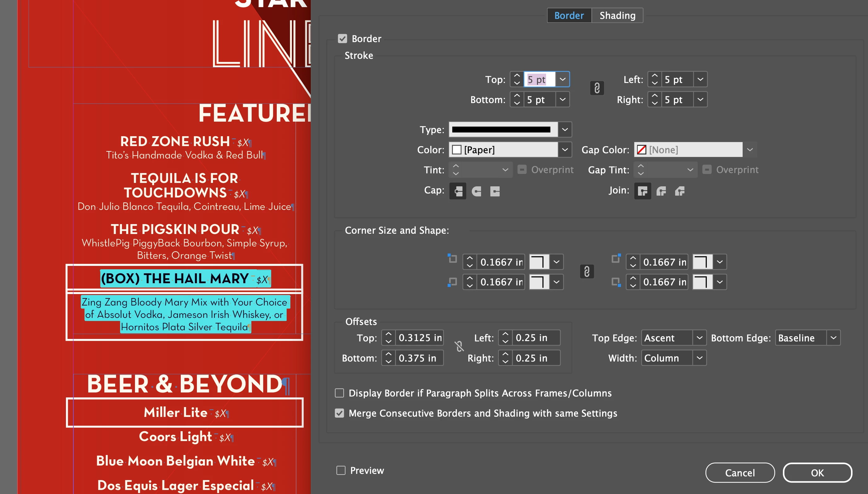Open the [Paper] color swatch dropdown
This screenshot has height=494, width=868.
click(x=565, y=149)
